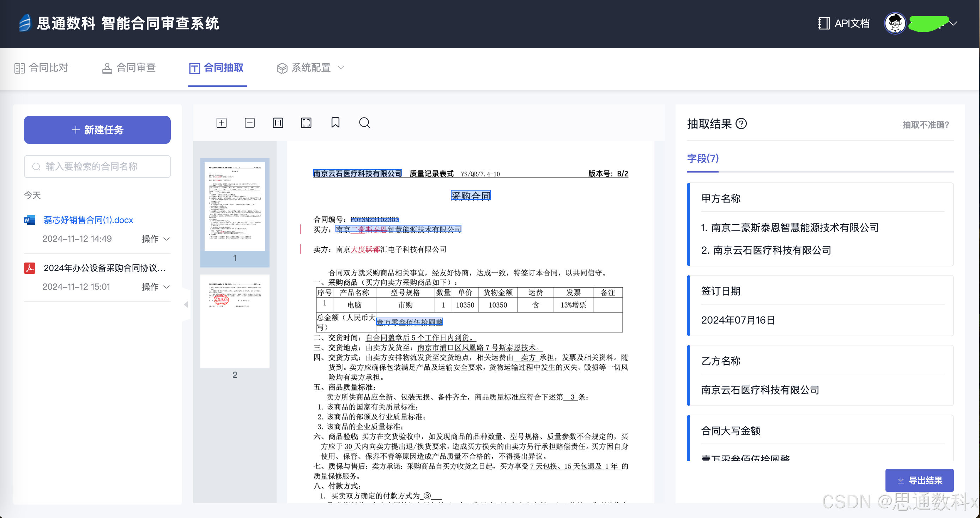The width and height of the screenshot is (980, 518).
Task: Open the API文档 link icon
Action: pyautogui.click(x=824, y=23)
